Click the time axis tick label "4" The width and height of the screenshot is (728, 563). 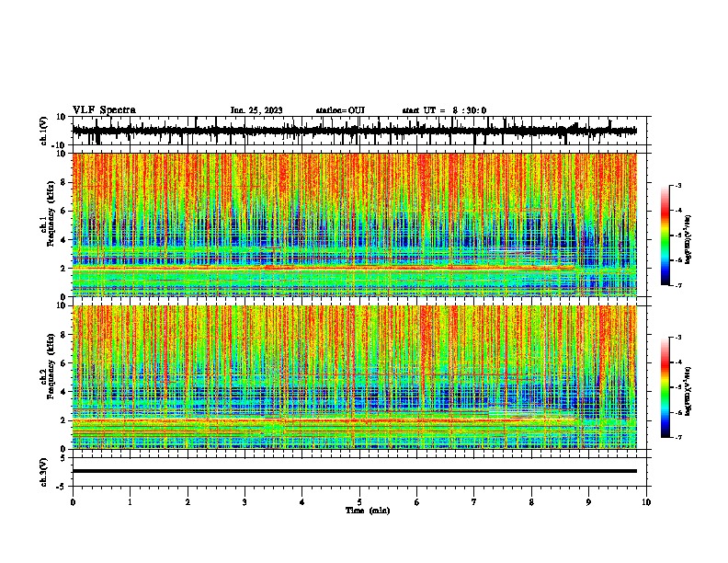click(302, 502)
